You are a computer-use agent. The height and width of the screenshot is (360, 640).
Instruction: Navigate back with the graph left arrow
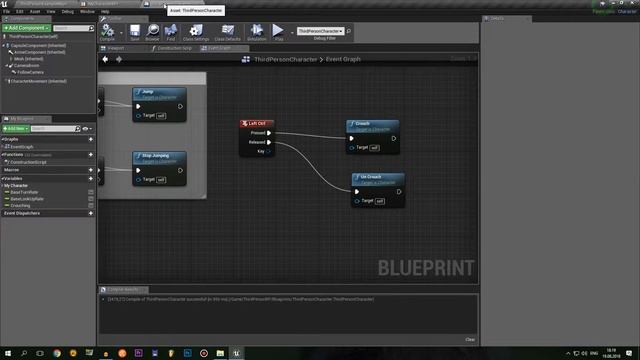coord(105,59)
